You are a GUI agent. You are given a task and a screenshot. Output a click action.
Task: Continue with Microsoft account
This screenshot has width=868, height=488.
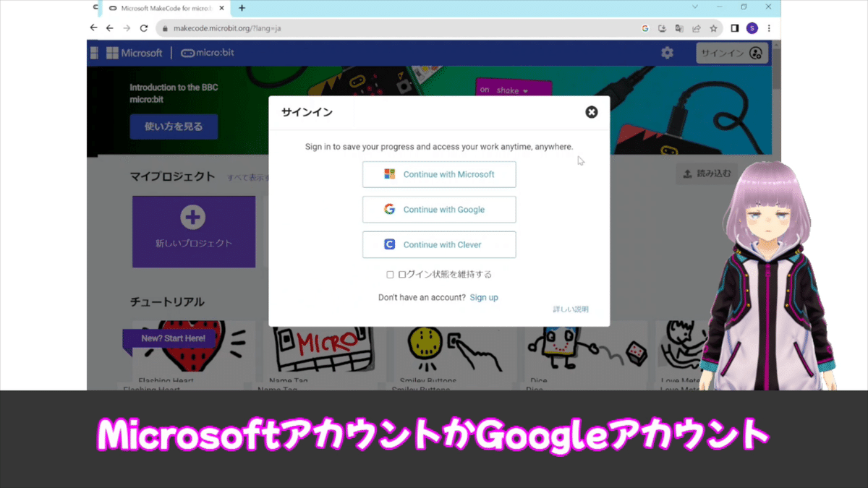click(x=439, y=174)
